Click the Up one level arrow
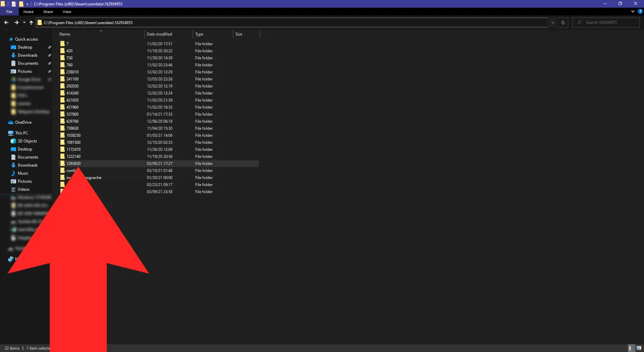 (x=31, y=23)
